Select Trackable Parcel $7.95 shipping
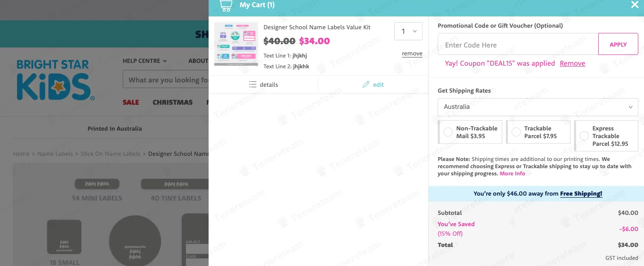 tap(516, 132)
